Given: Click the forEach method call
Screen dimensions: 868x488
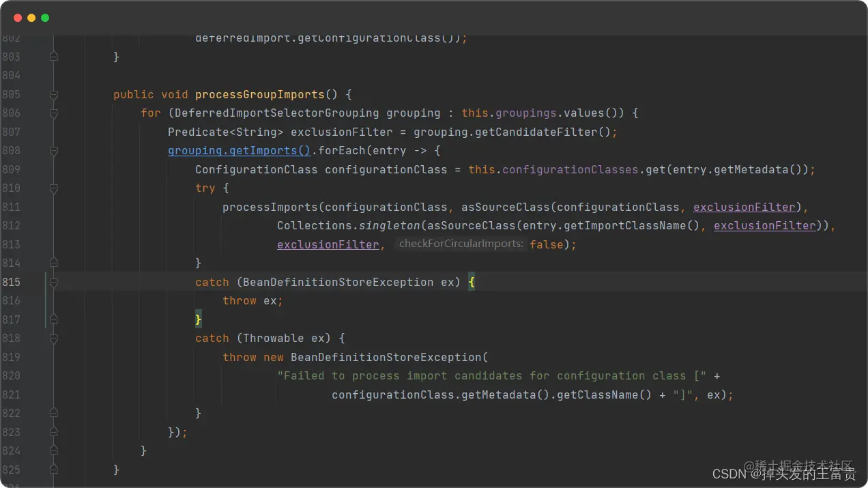Looking at the screenshot, I should point(342,151).
